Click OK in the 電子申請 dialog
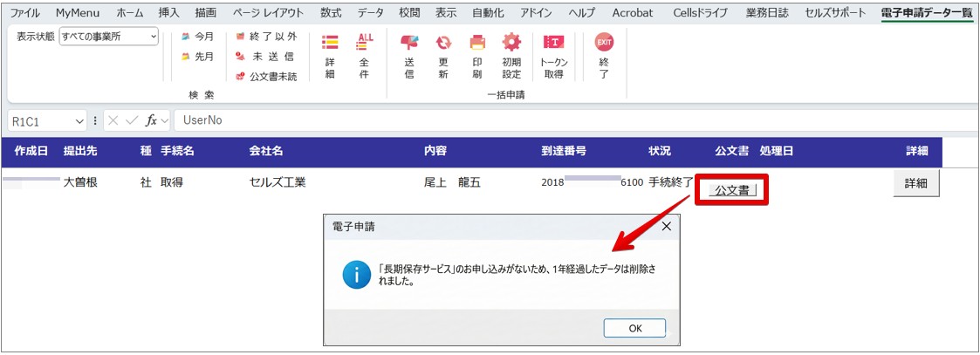The width and height of the screenshot is (980, 355). (634, 328)
